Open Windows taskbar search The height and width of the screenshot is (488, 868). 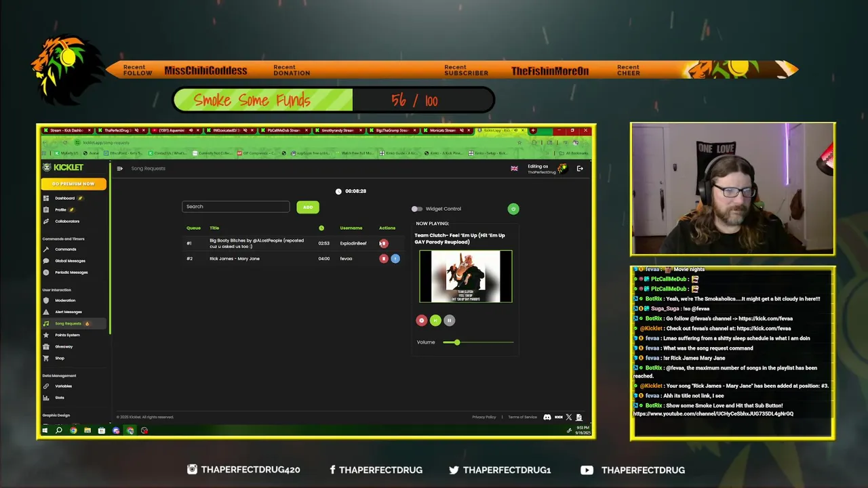tap(59, 430)
